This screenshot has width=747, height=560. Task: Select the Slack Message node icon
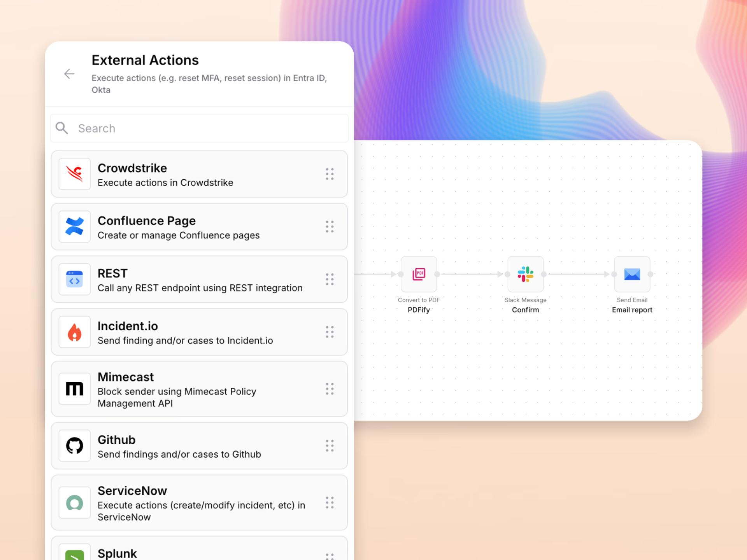pos(525,274)
